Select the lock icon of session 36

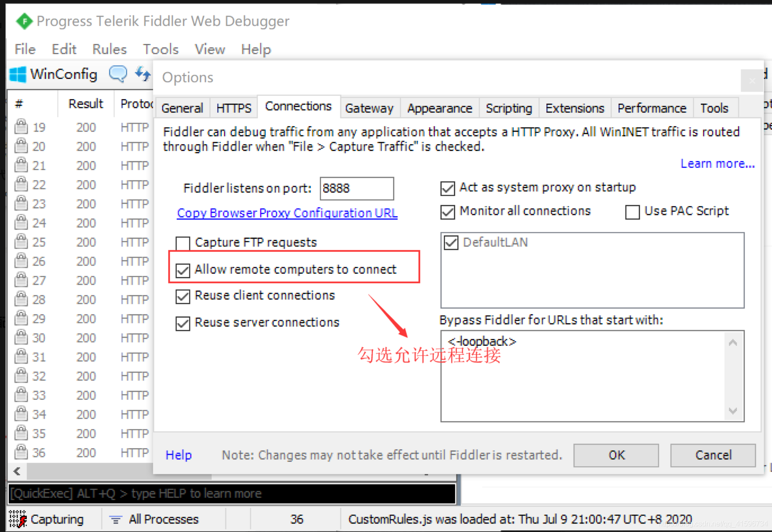tap(21, 452)
